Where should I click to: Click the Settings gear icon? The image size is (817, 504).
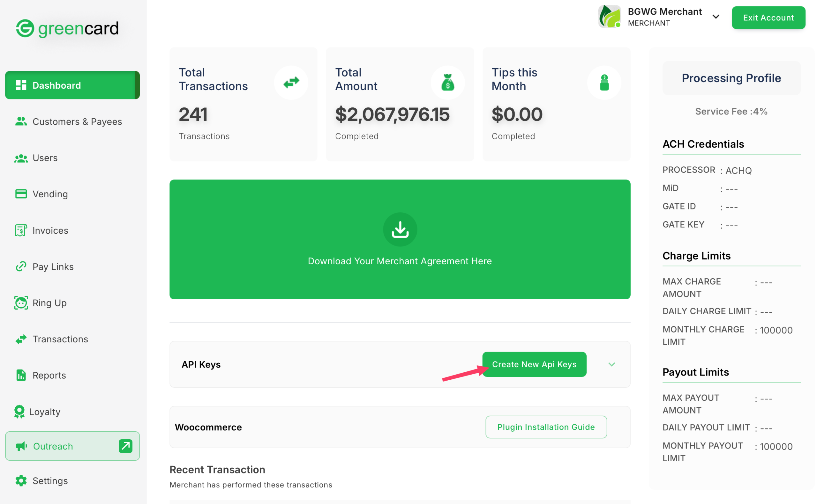pos(21,480)
